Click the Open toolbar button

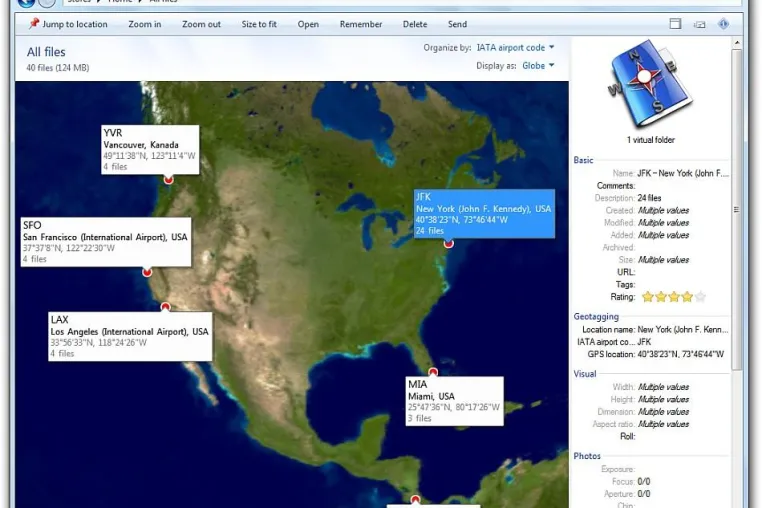[x=308, y=24]
